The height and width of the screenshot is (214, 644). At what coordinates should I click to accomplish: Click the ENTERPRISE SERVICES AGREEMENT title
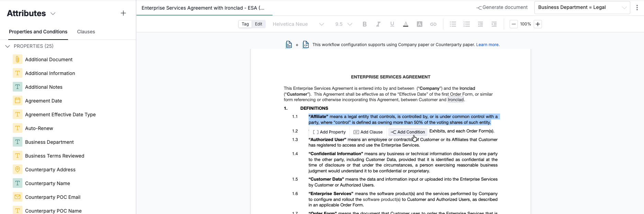391,77
